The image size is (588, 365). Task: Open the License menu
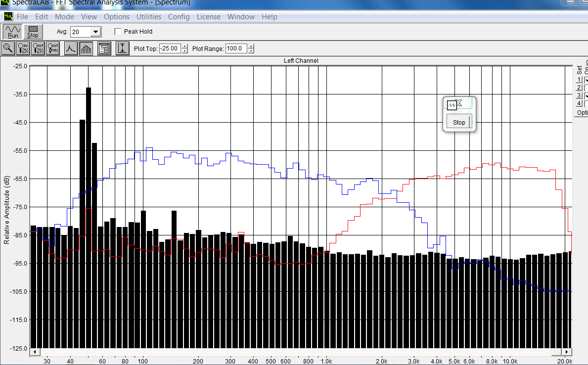pyautogui.click(x=209, y=16)
